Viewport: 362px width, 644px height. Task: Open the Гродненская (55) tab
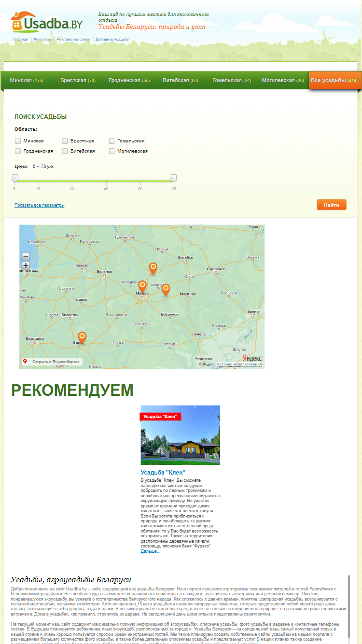(x=129, y=81)
